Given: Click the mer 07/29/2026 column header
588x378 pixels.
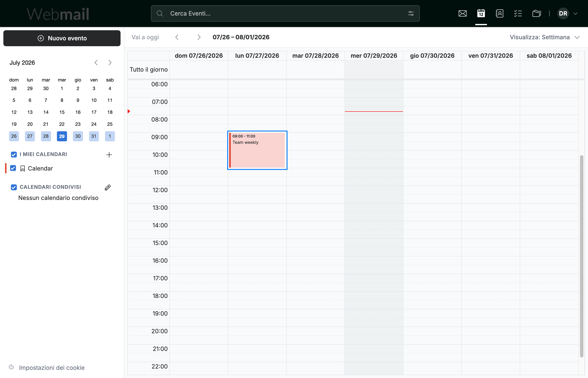Looking at the screenshot, I should (x=374, y=56).
